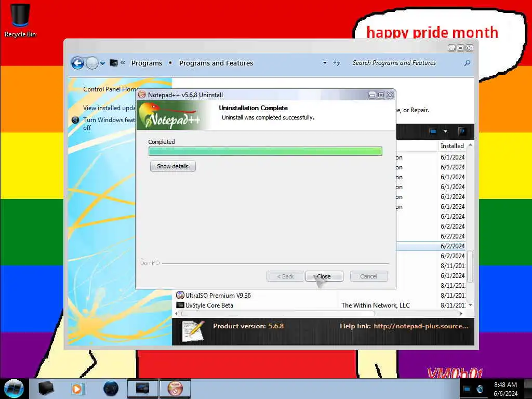532x399 pixels.
Task: Select Programs in the breadcrumb path
Action: pos(147,63)
